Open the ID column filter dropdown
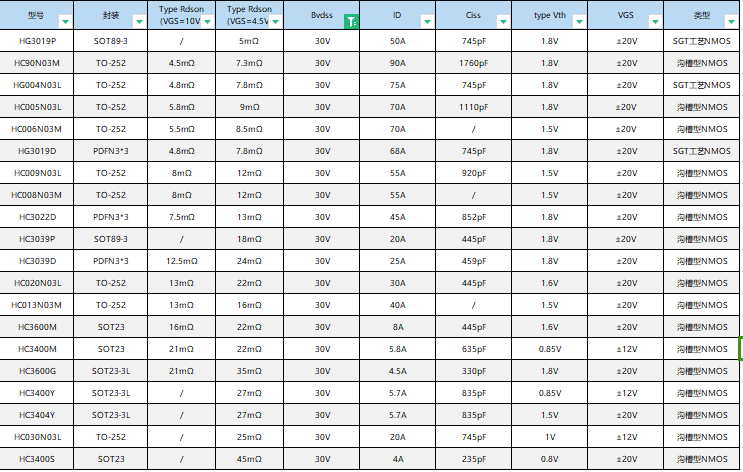This screenshot has height=472, width=743. 427,21
